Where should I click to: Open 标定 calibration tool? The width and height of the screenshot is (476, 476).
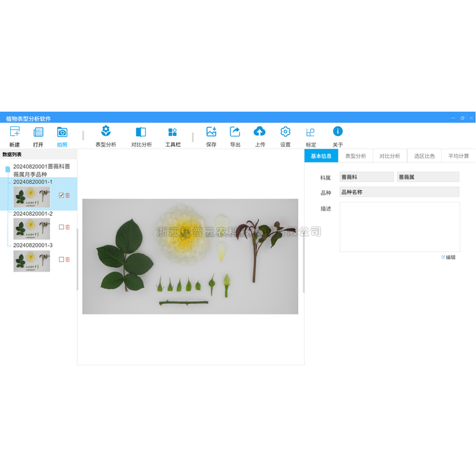(310, 133)
